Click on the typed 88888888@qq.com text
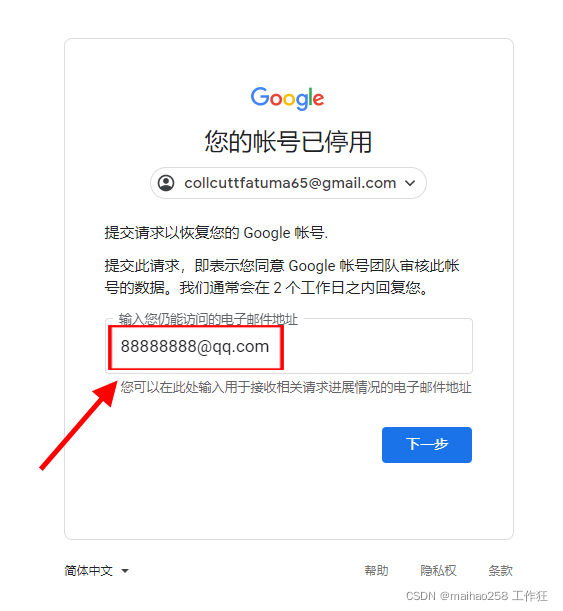 195,346
